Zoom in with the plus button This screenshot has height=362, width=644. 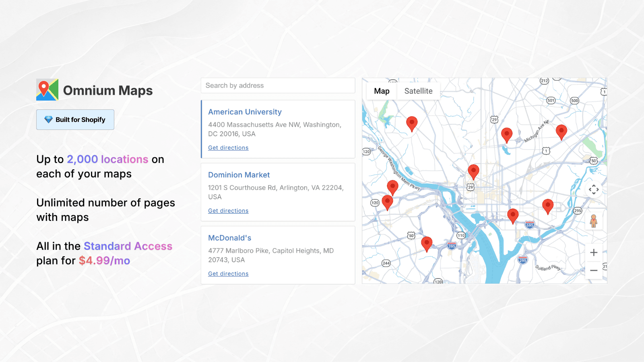pyautogui.click(x=594, y=253)
